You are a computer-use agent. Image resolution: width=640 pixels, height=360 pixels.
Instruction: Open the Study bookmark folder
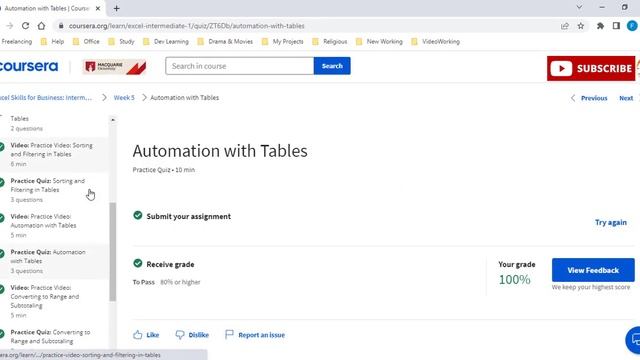click(x=121, y=42)
